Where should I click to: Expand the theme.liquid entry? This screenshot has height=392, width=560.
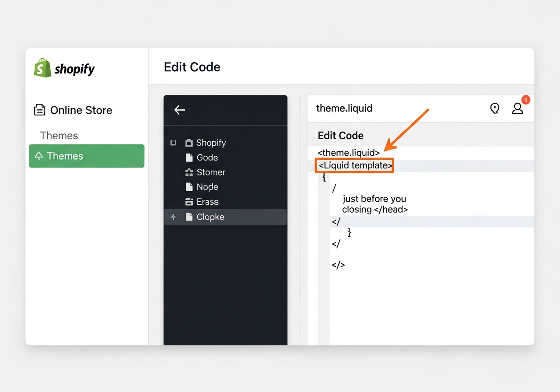tap(348, 153)
